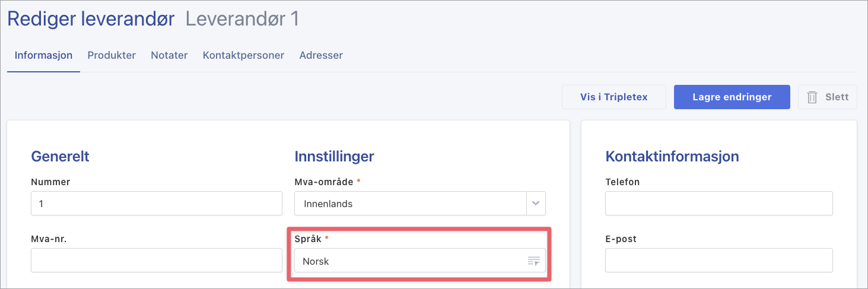The height and width of the screenshot is (289, 868).
Task: Click the Telefon label text
Action: click(x=622, y=182)
